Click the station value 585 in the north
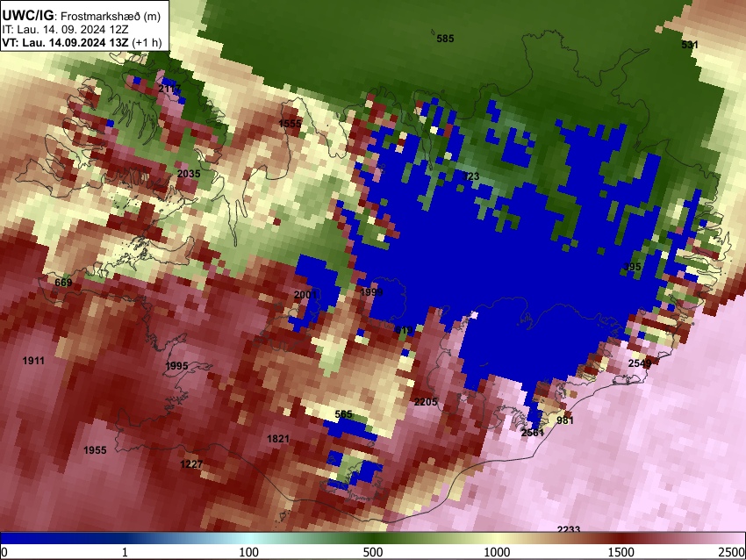Viewport: 746px width, 560px height. tap(445, 39)
